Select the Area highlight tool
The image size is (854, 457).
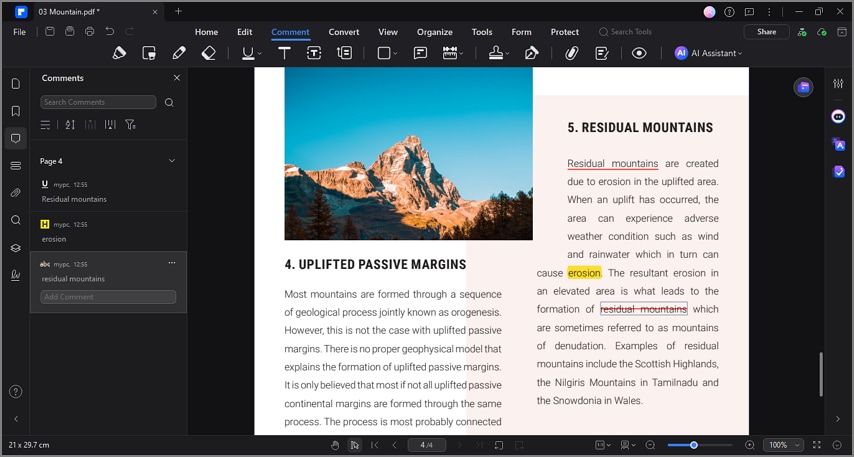pyautogui.click(x=149, y=53)
